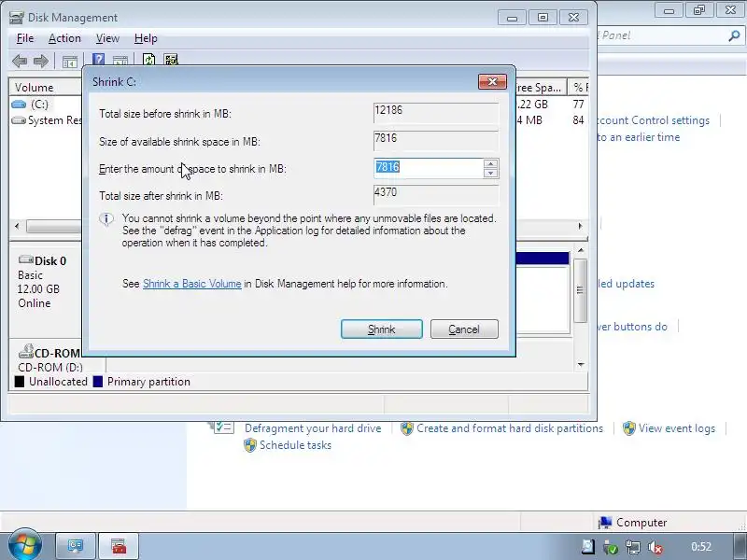The height and width of the screenshot is (560, 747).
Task: Click the Shrink button
Action: click(x=382, y=329)
